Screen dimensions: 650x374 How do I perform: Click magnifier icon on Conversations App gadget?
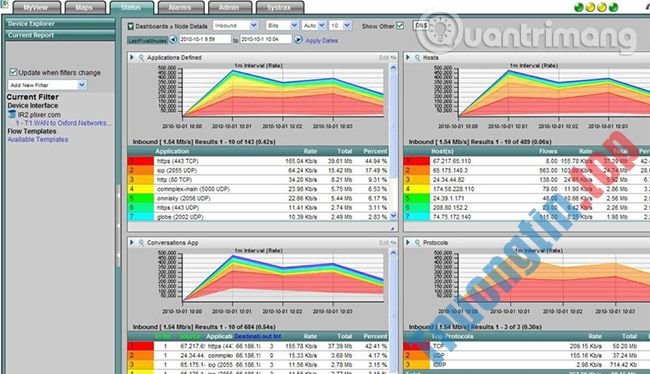(x=141, y=243)
